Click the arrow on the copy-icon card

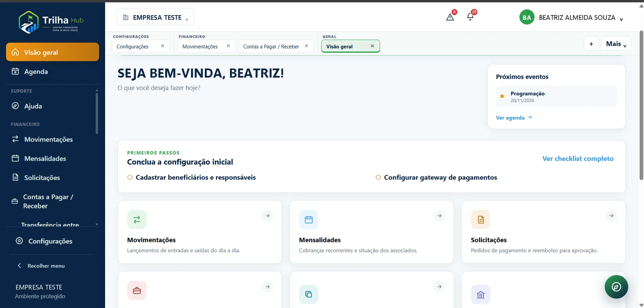click(439, 287)
